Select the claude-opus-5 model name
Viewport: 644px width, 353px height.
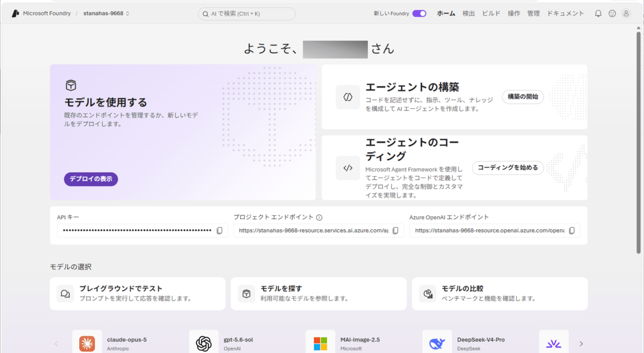pyautogui.click(x=127, y=340)
